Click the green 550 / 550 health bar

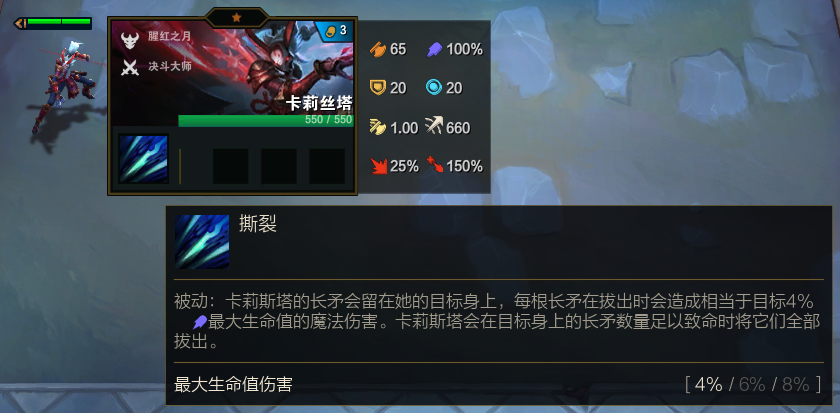[266, 121]
